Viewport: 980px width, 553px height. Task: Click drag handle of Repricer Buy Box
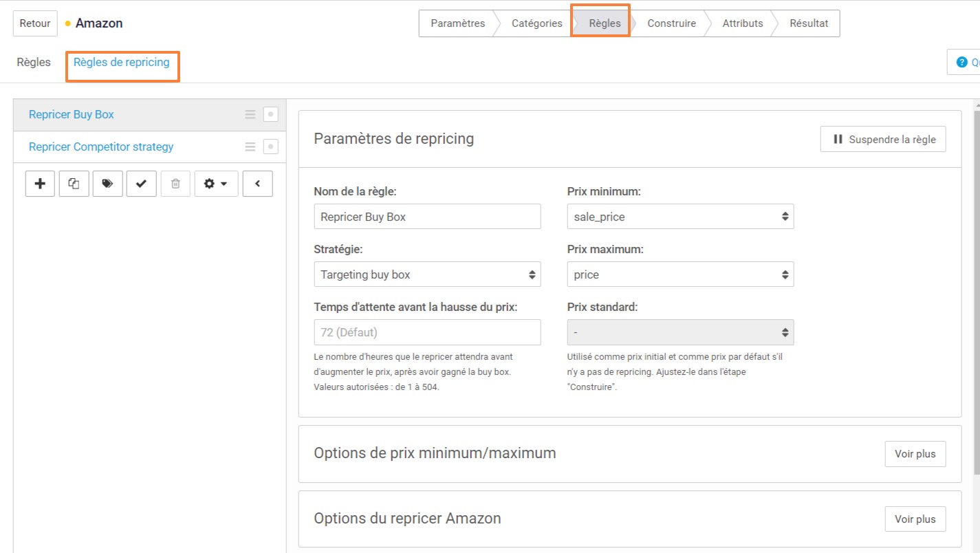point(250,115)
